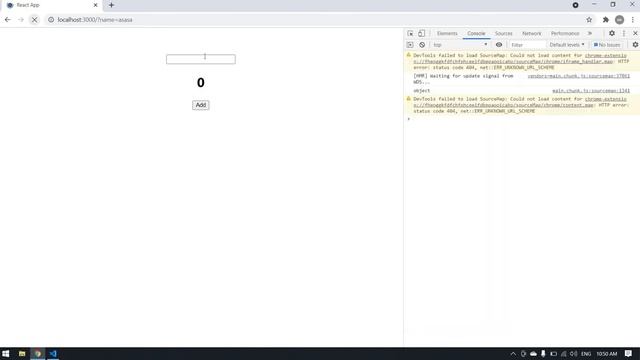The width and height of the screenshot is (640, 360).
Task: Open the Windows Start menu
Action: [6, 353]
